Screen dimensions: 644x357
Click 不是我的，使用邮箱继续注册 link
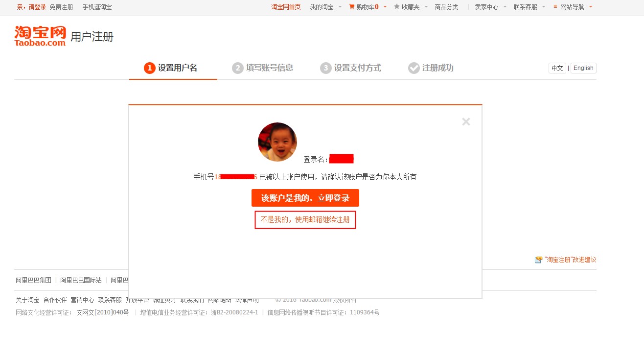[x=305, y=219]
